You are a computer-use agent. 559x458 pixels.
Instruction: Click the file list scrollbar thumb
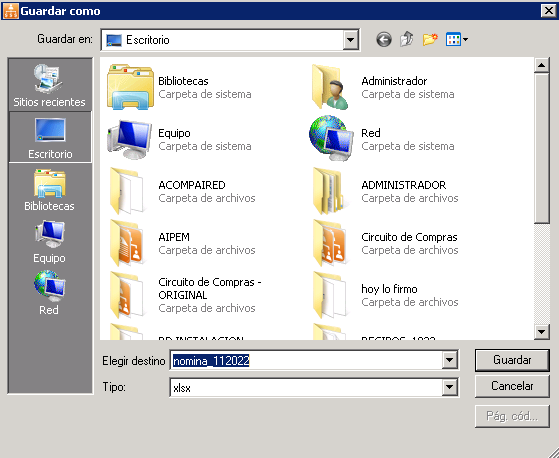(542, 148)
